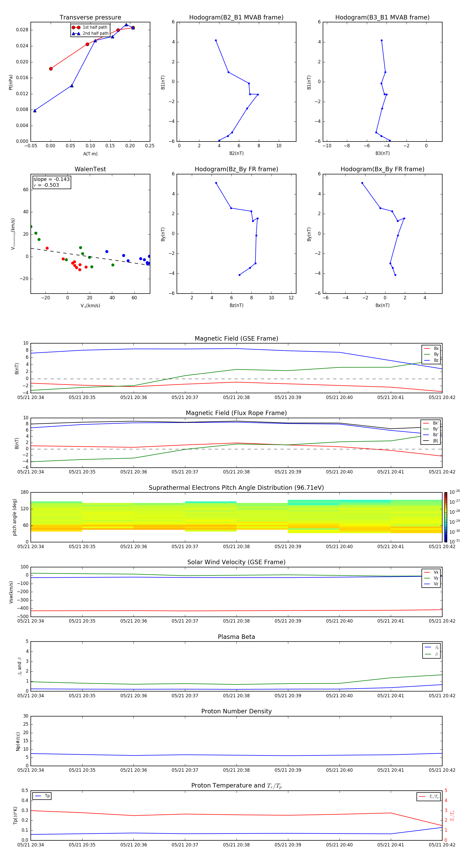The height and width of the screenshot is (868, 473).
Task: Click the 'Pt(nPa)' y-axis label
Action: click(x=11, y=82)
